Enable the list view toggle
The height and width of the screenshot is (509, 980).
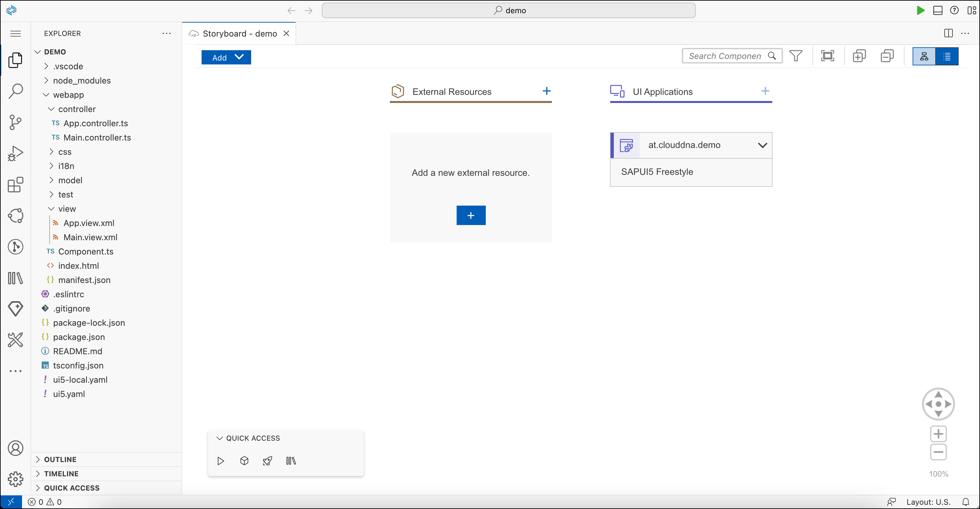click(x=947, y=56)
